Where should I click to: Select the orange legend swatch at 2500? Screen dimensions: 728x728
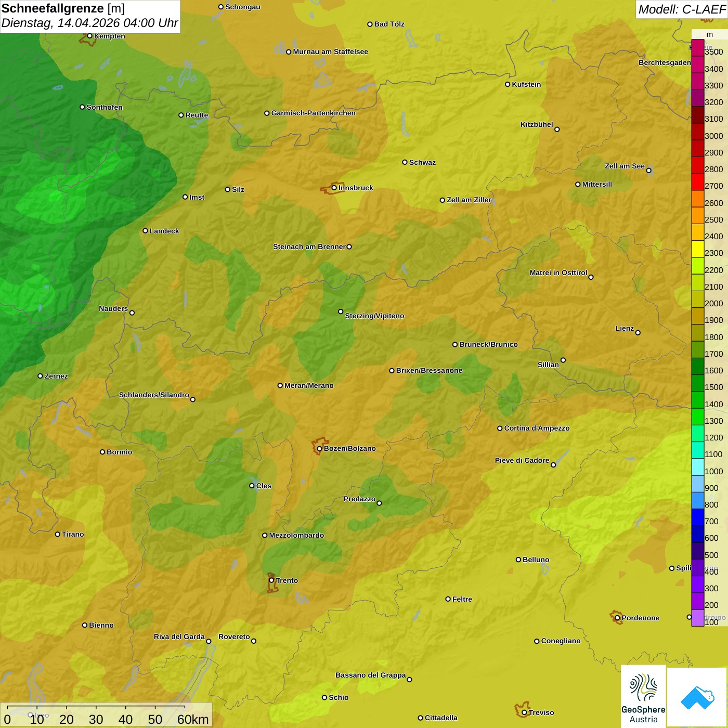pos(698,216)
